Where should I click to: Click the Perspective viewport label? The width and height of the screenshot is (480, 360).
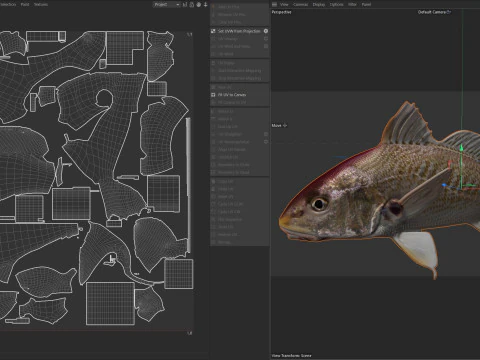point(282,12)
